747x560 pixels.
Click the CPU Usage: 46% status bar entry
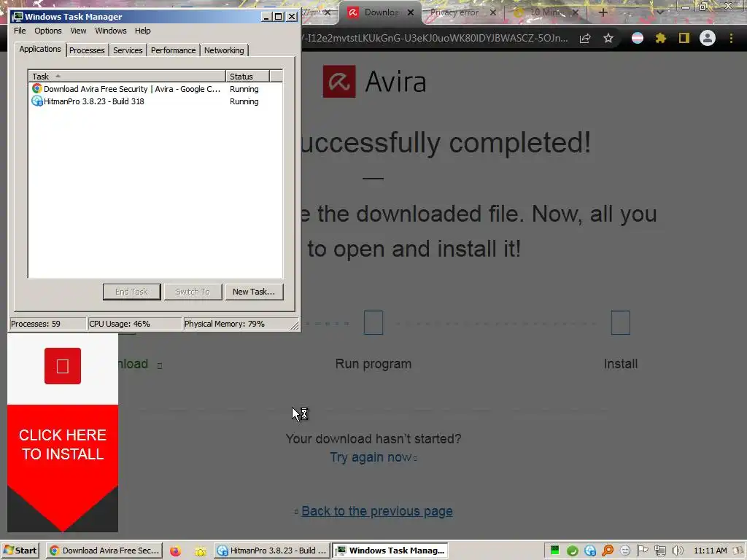tap(134, 324)
